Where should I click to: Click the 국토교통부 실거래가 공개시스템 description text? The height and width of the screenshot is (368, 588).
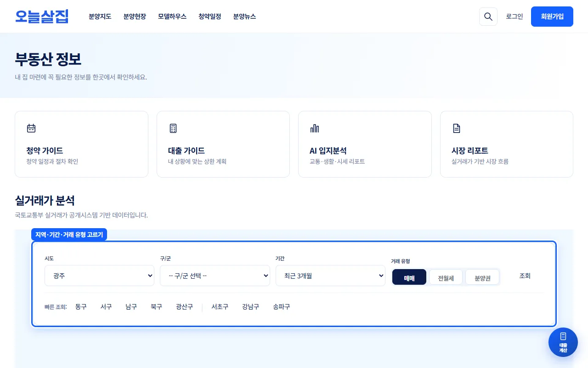click(81, 215)
